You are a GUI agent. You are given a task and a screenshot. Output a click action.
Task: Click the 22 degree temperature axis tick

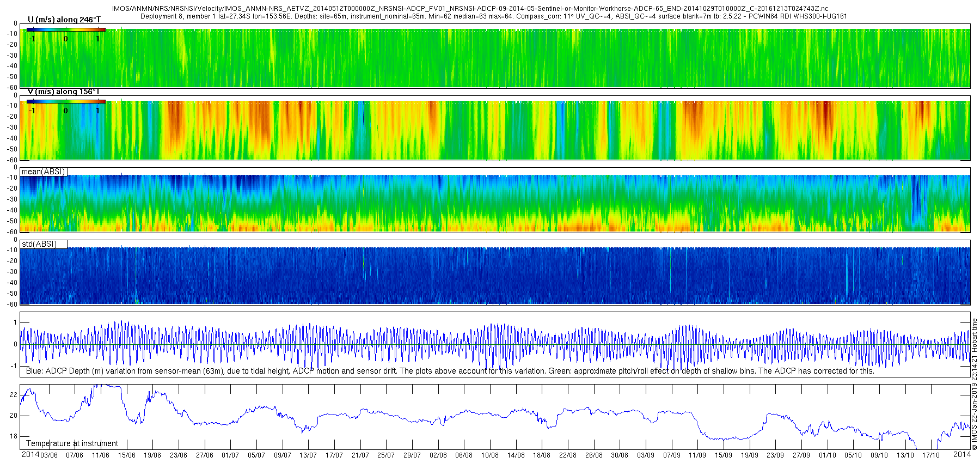pos(14,395)
